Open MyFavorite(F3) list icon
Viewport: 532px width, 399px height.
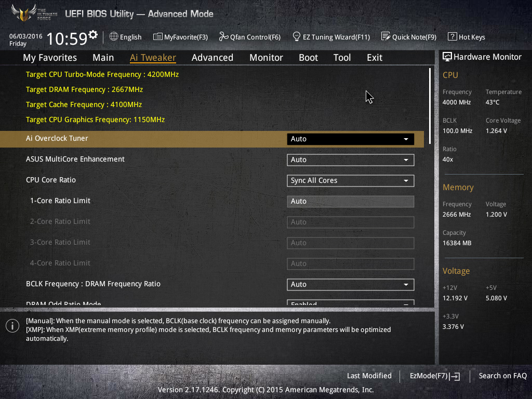[157, 37]
